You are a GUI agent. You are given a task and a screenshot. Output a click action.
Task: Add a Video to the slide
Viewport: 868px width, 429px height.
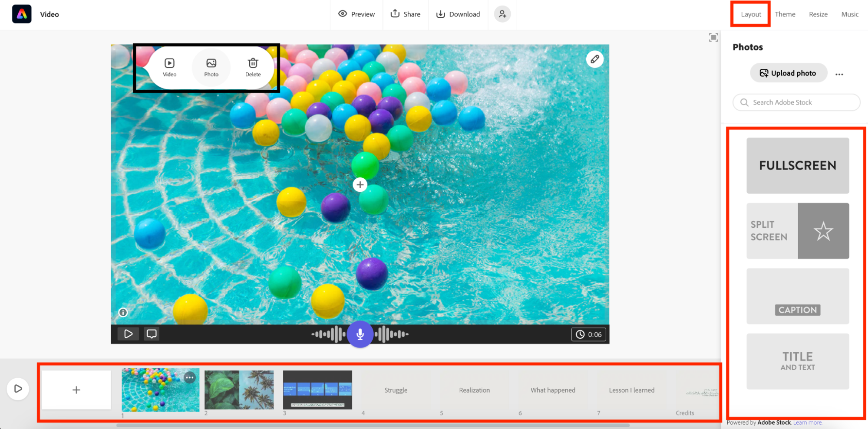pos(169,68)
